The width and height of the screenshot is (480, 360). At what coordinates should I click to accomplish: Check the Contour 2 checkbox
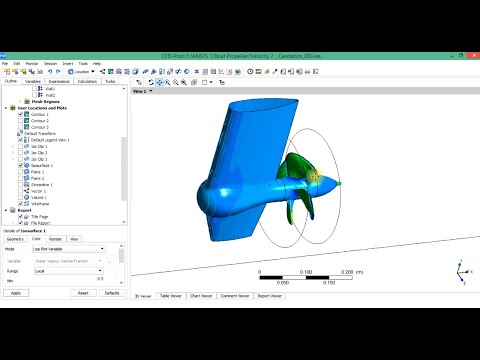[x=20, y=121]
